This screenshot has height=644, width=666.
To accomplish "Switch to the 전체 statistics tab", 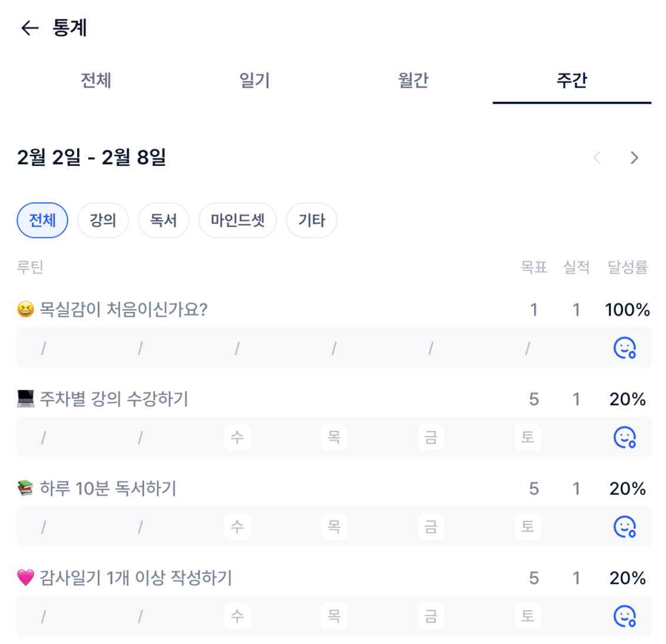I will 96,80.
